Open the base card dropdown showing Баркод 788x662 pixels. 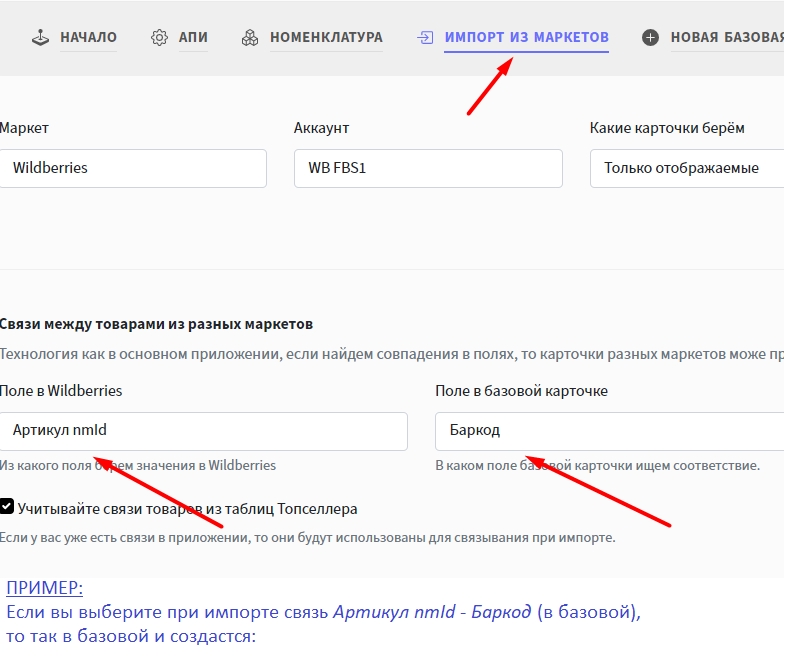point(610,431)
